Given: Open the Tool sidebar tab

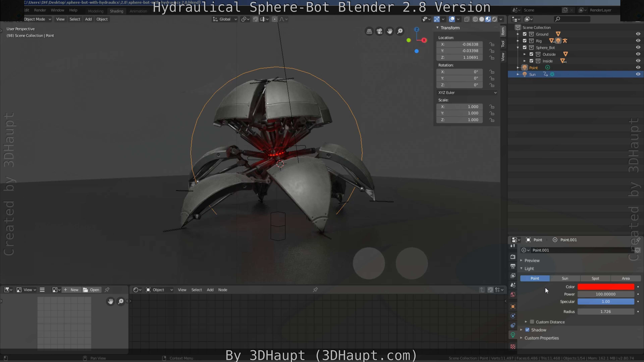Looking at the screenshot, I should tap(503, 44).
